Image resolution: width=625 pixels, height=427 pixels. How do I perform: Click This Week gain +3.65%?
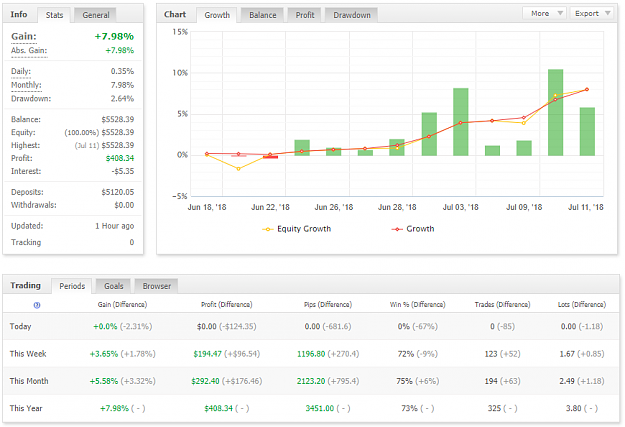(x=104, y=354)
